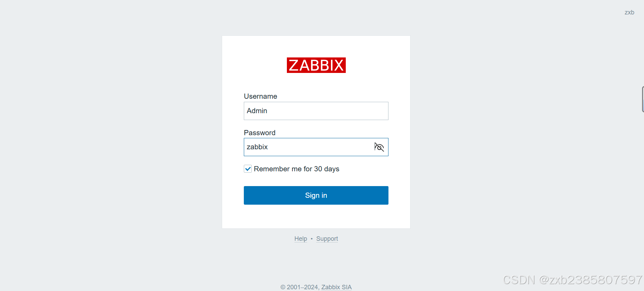
Task: Open the Support link
Action: pos(326,238)
